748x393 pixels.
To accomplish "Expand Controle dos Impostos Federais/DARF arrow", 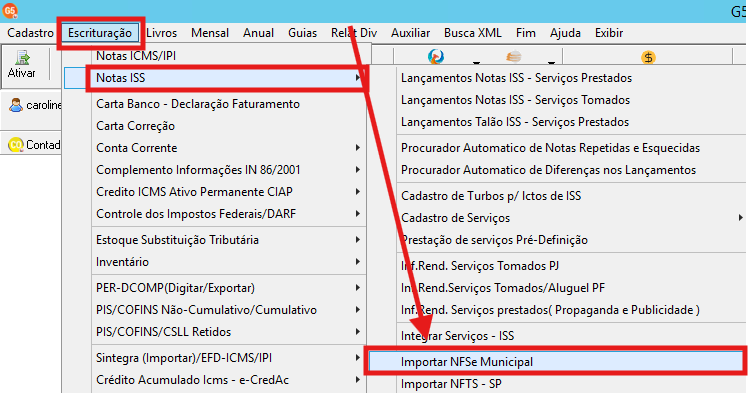I will coord(358,214).
